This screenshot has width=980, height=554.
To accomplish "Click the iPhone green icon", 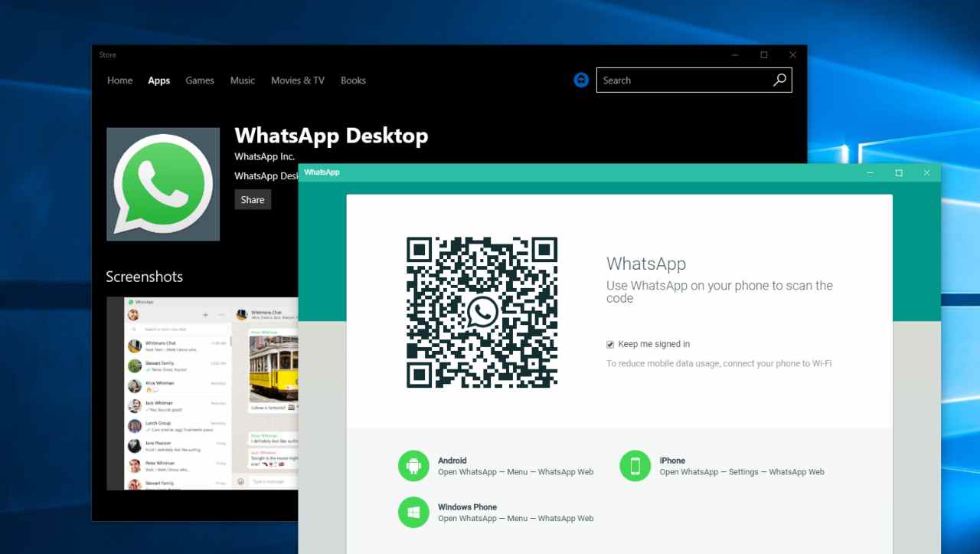I will (x=635, y=466).
